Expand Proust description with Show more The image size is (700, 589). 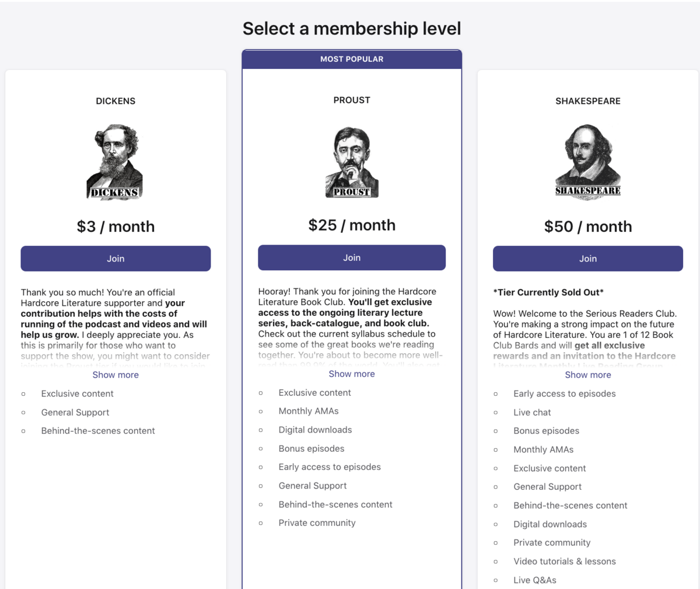(352, 374)
